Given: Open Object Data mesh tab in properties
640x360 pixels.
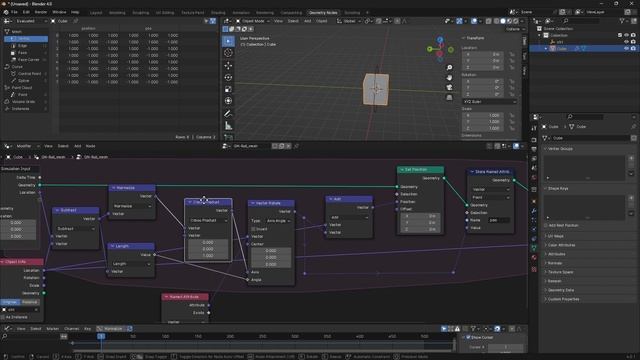Looking at the screenshot, I should pos(534,248).
